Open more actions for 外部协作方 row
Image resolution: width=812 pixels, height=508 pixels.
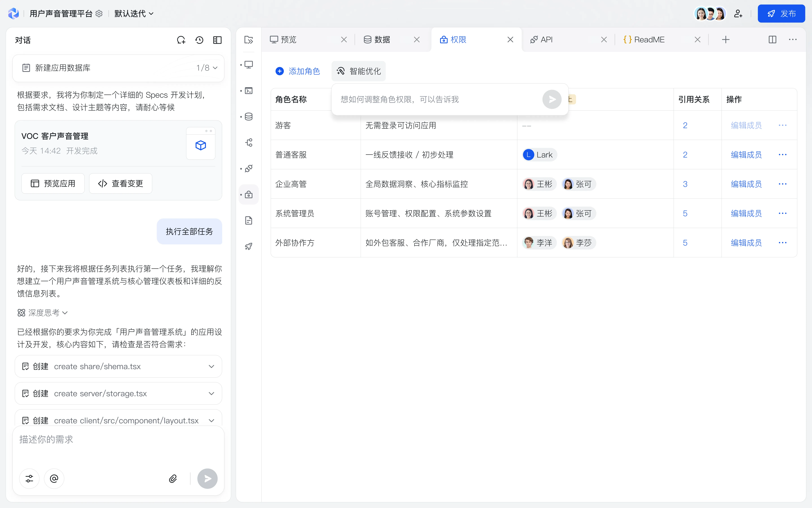tap(783, 243)
